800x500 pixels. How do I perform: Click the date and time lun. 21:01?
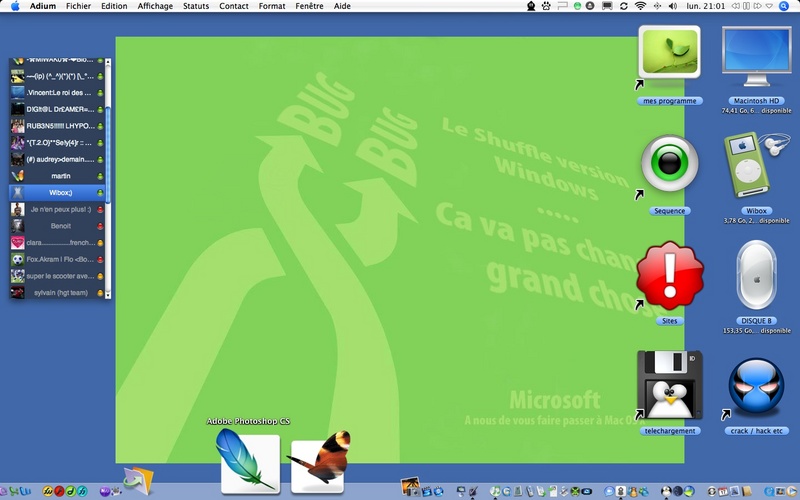[706, 6]
